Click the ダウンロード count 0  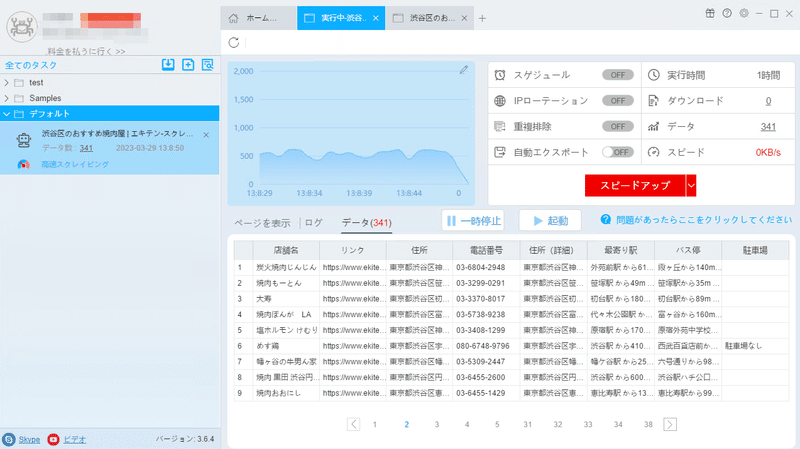pyautogui.click(x=768, y=101)
